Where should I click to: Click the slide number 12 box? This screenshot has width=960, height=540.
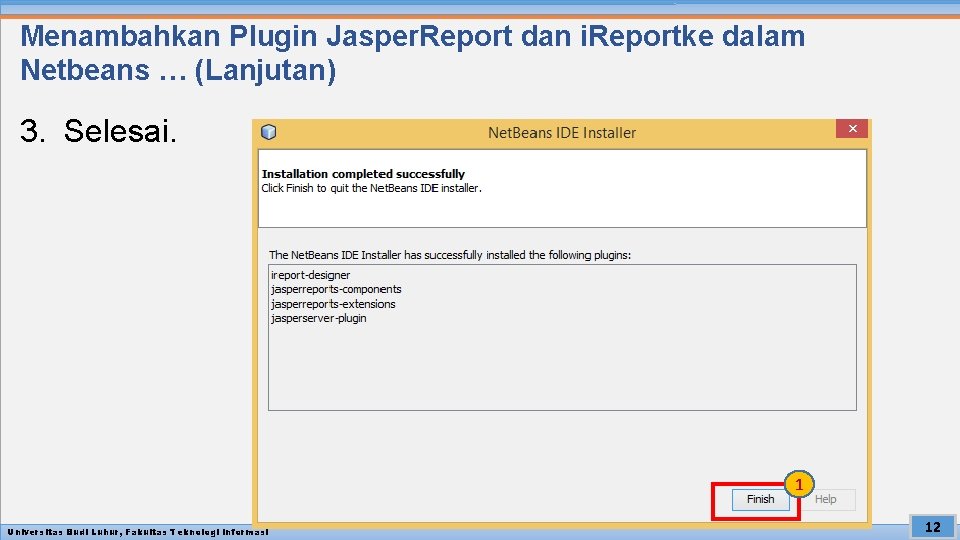pyautogui.click(x=932, y=527)
